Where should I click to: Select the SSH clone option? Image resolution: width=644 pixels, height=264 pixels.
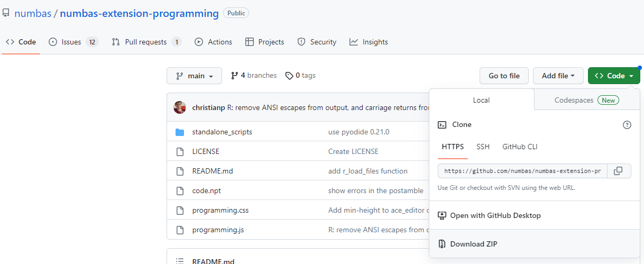[x=483, y=147]
